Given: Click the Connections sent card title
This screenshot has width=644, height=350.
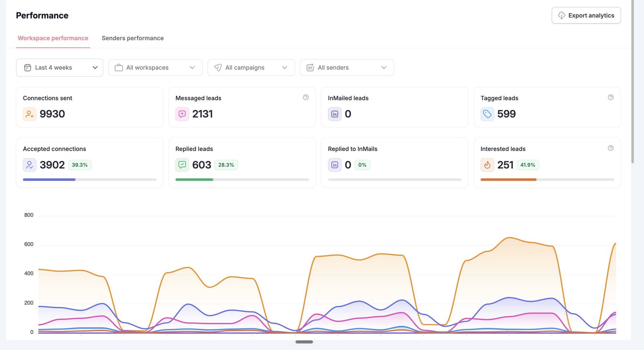Looking at the screenshot, I should [47, 98].
